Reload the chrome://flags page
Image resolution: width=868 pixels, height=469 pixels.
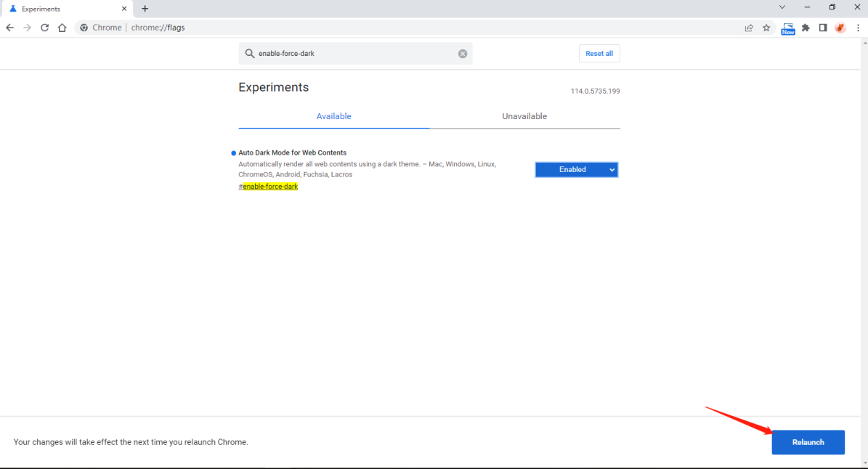click(x=45, y=28)
